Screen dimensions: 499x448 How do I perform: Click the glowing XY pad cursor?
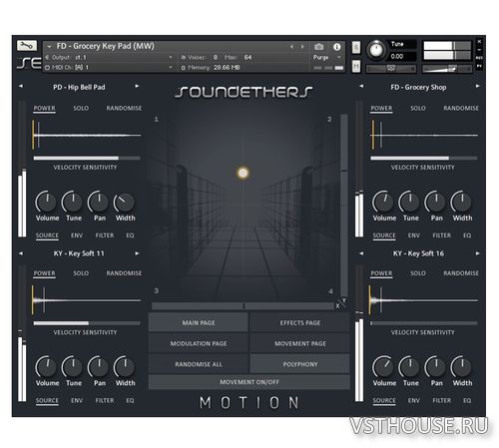tap(243, 173)
